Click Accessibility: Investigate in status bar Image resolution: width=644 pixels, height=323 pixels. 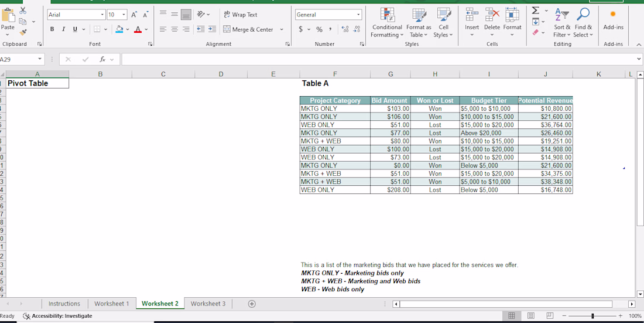[x=58, y=316]
